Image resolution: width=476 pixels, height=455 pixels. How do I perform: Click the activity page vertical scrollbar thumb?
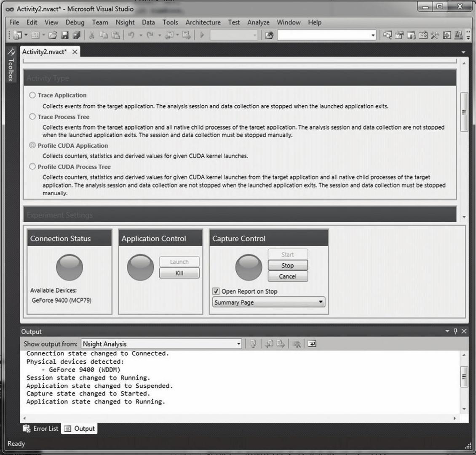point(464,112)
